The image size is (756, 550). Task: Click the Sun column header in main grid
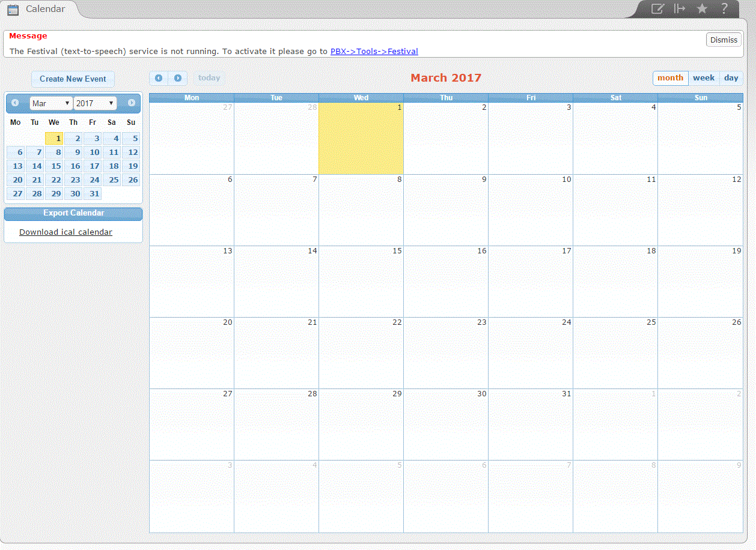701,98
